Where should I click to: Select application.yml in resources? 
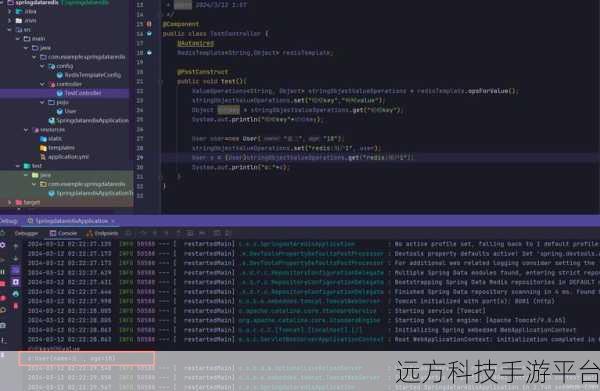pos(68,157)
